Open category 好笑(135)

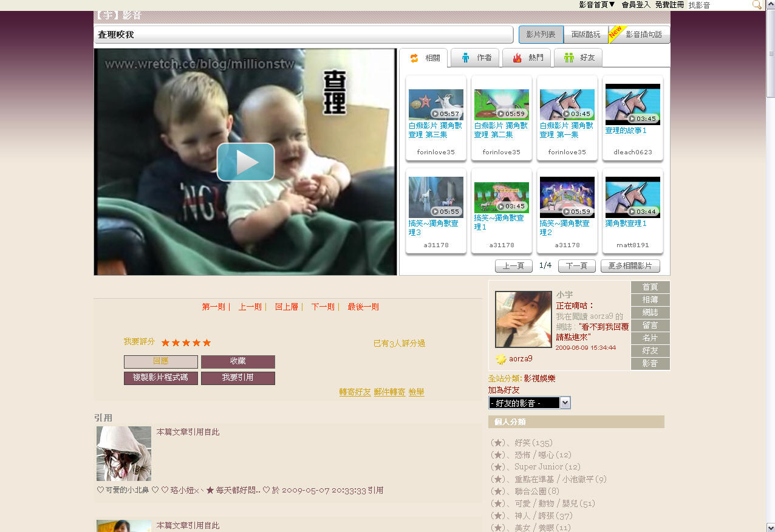[x=533, y=443]
